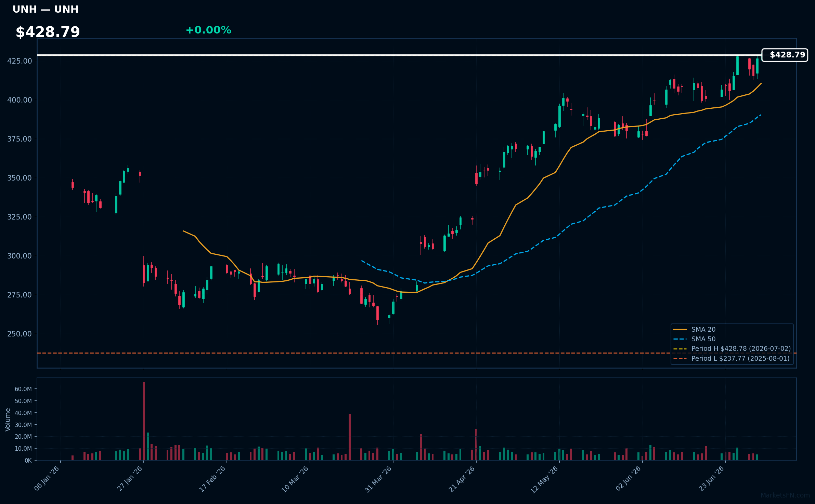Screen dimensions: 815x504
Task: Click the 27 Jan '26 date label
Action: coord(130,479)
